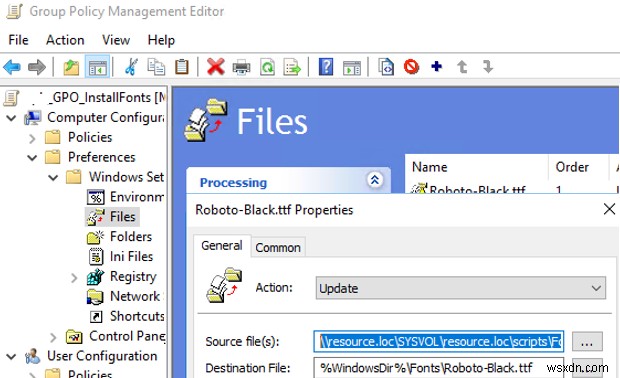Toggle Show/Hide Console Tree toolbar icon
This screenshot has height=378, width=620.
[x=97, y=67]
